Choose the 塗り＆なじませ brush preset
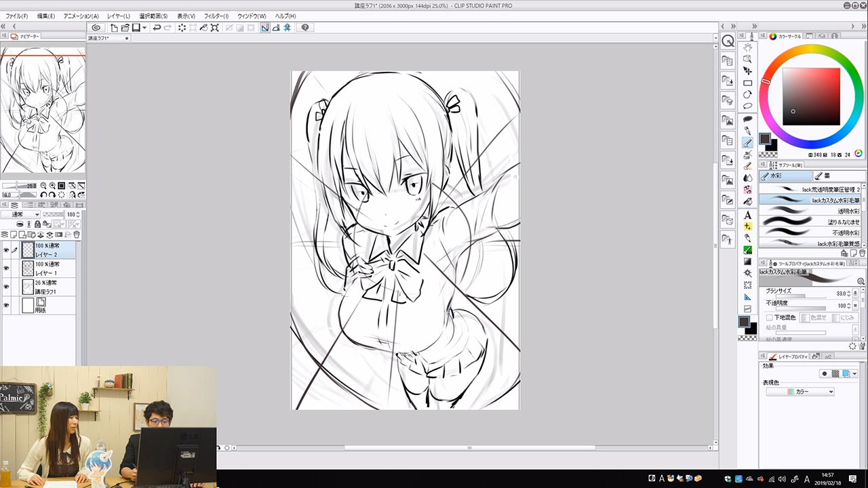The width and height of the screenshot is (868, 488). tap(812, 222)
